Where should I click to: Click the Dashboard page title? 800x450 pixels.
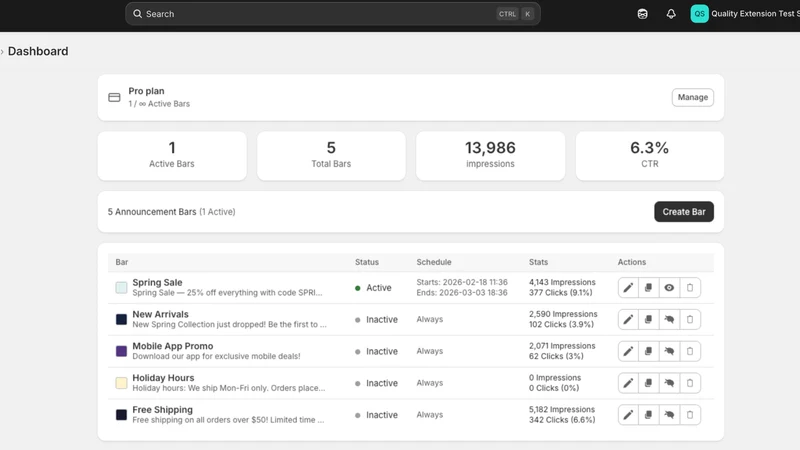point(38,51)
